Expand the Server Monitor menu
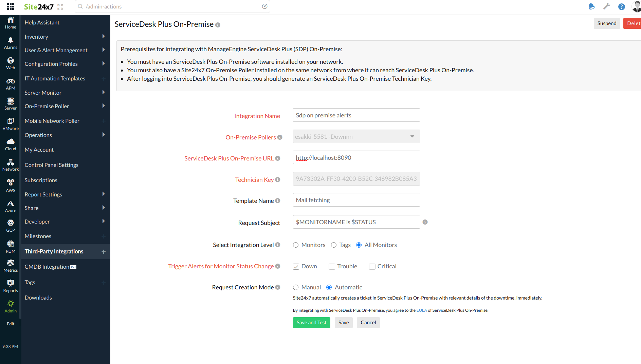This screenshot has width=641, height=364. (43, 92)
